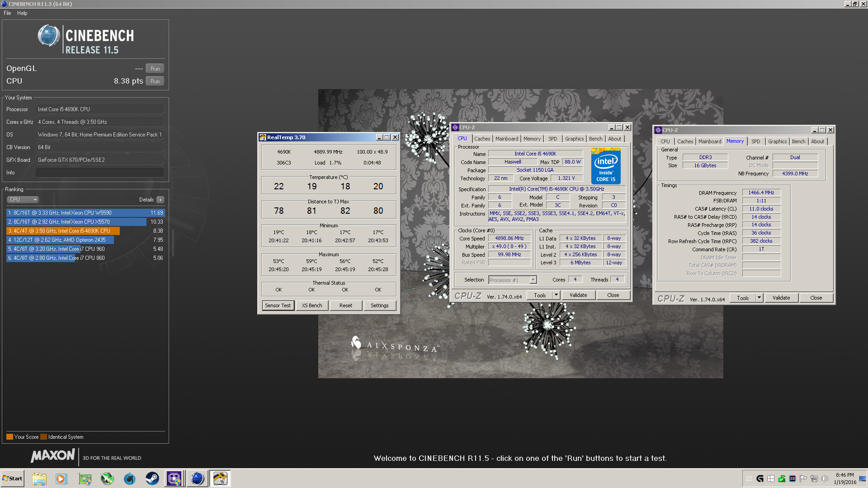868x488 pixels.
Task: Open Graphics tab in first CPU-Z window
Action: click(x=575, y=139)
